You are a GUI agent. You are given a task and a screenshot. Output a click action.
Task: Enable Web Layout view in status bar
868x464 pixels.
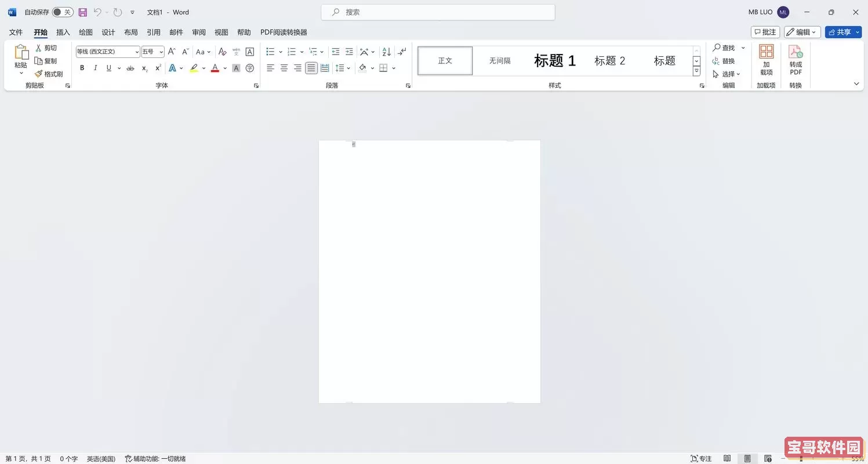coord(767,458)
